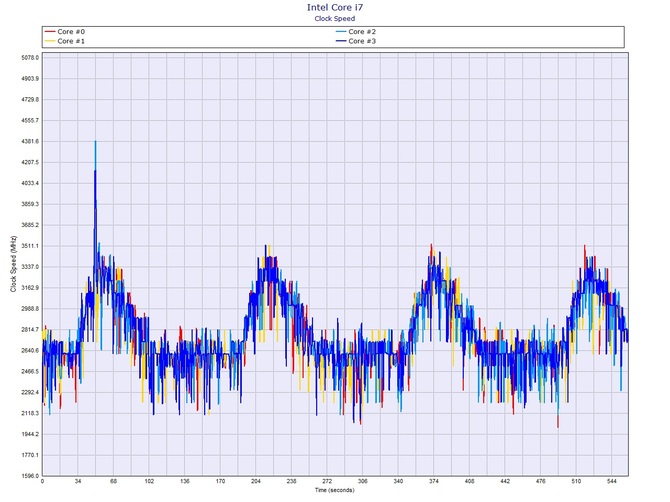Image resolution: width=670 pixels, height=502 pixels.
Task: Click the red Core #0 line swatch
Action: [50, 32]
